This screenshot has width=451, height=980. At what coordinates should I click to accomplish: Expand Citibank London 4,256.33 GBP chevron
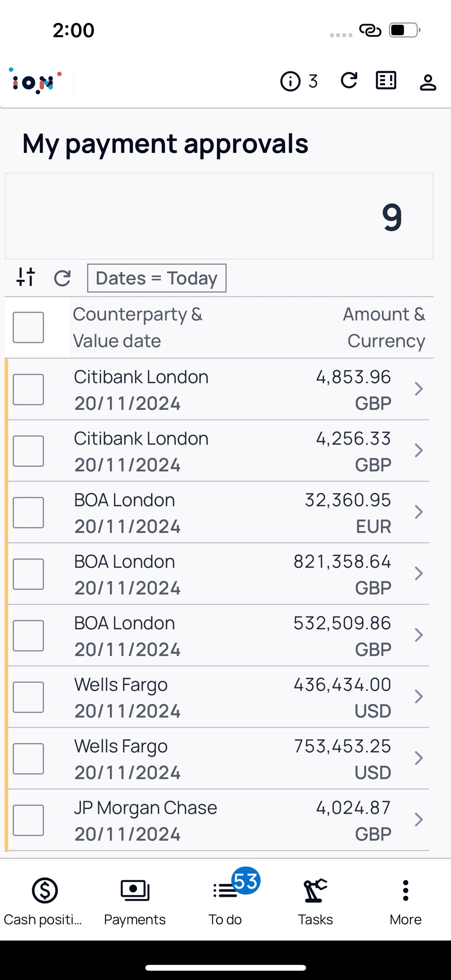tap(419, 450)
